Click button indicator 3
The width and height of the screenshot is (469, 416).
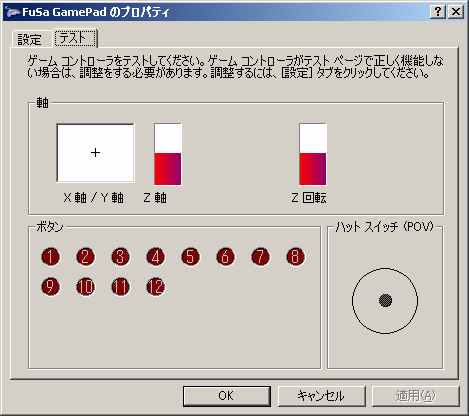coord(121,257)
